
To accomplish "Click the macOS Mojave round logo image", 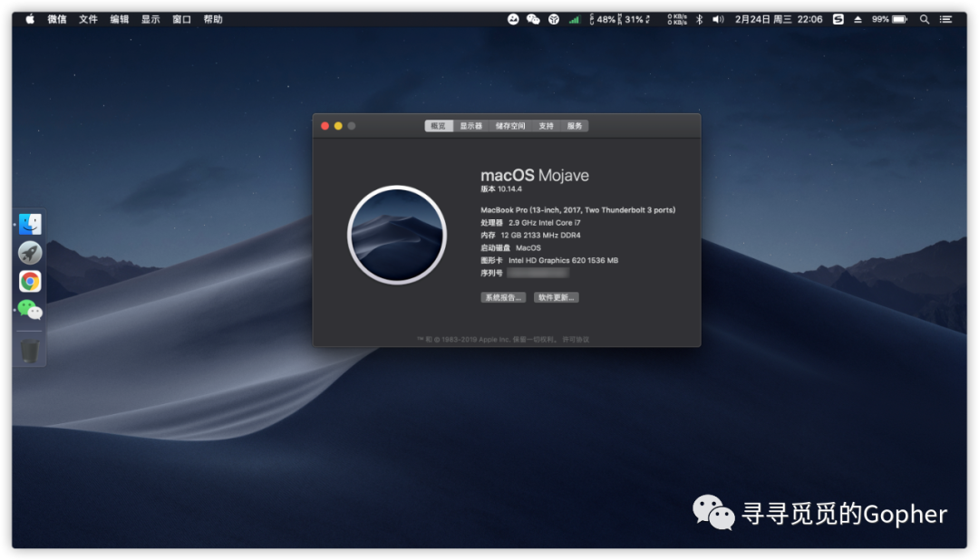I will pyautogui.click(x=397, y=235).
